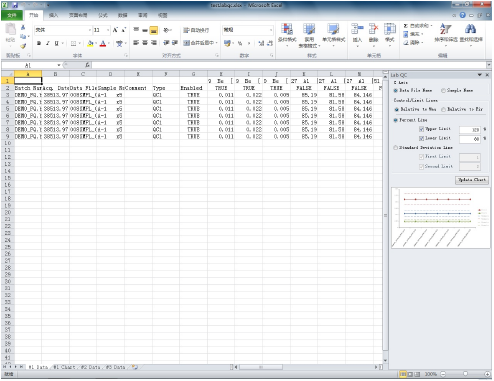This screenshot has width=494, height=381.
Task: Switch to the Formulas ribbon tab
Action: [x=103, y=15]
